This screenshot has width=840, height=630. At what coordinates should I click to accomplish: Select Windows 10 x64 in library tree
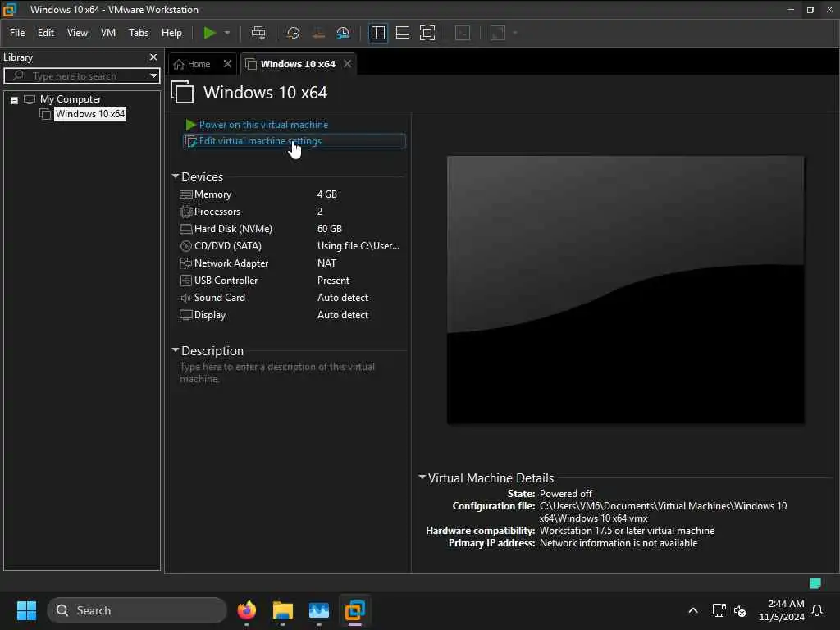(x=90, y=113)
